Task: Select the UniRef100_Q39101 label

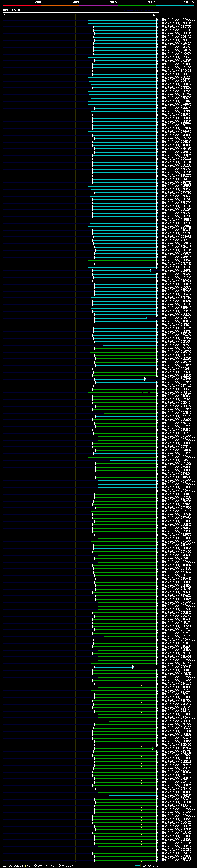Action: [176, 138]
